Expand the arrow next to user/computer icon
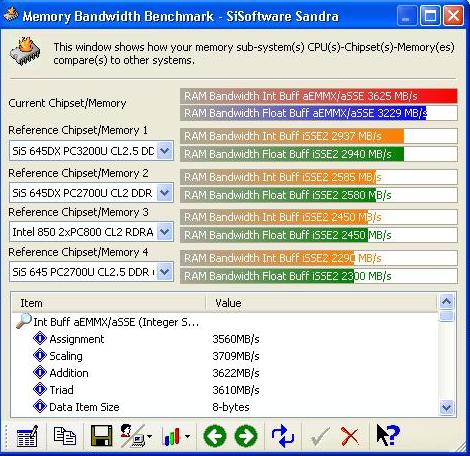 tap(149, 436)
